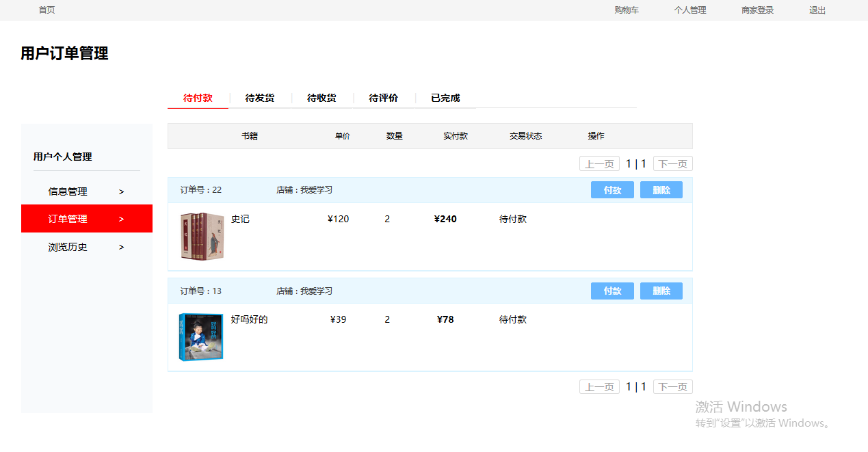Open 信息管理 in sidebar
The image size is (868, 452).
click(x=68, y=191)
